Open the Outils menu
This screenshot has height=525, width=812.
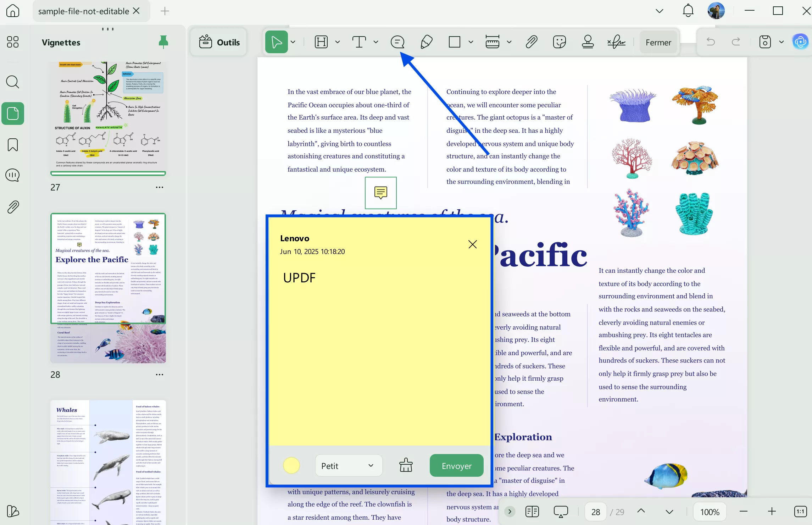point(218,42)
